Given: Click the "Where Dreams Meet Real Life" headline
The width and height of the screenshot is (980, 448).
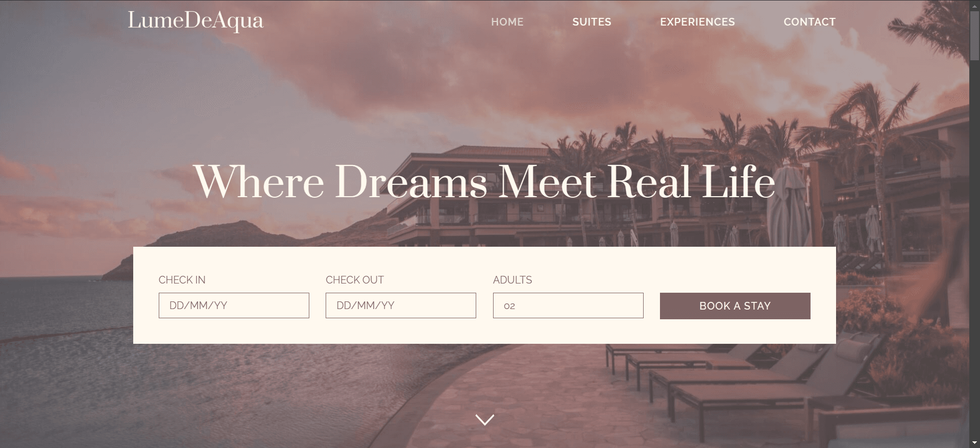Looking at the screenshot, I should 484,182.
